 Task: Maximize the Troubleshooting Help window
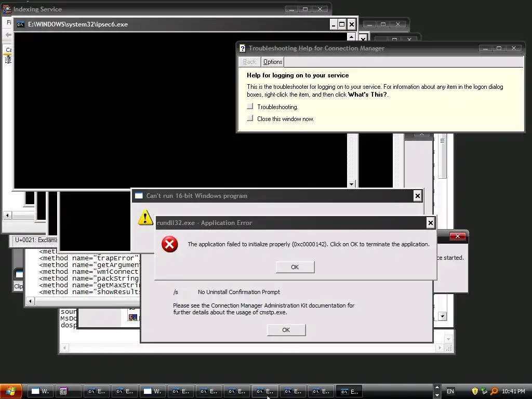pyautogui.click(x=499, y=48)
